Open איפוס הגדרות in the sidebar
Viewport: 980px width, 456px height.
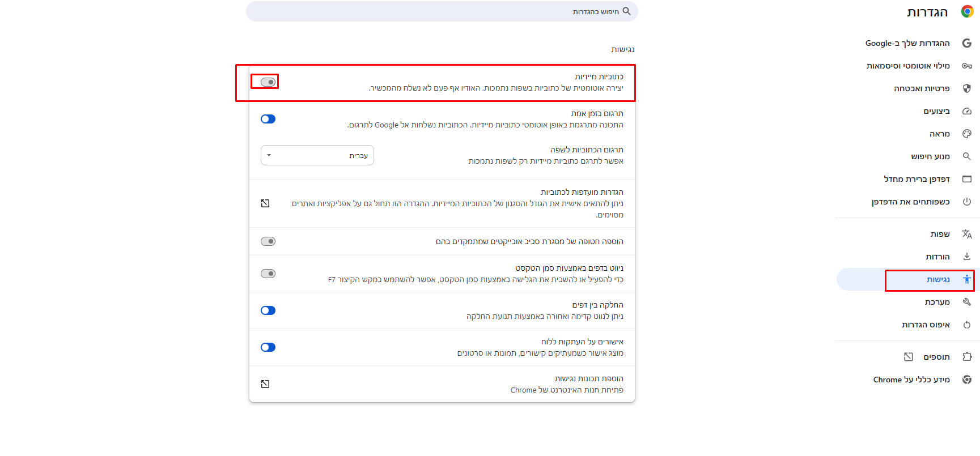(x=926, y=325)
